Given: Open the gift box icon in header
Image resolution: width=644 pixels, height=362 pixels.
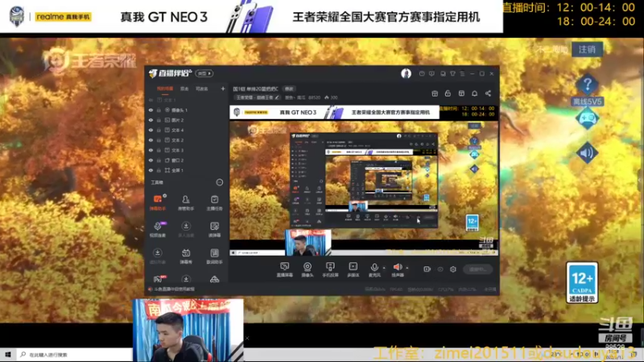Looking at the screenshot, I should coord(435,93).
